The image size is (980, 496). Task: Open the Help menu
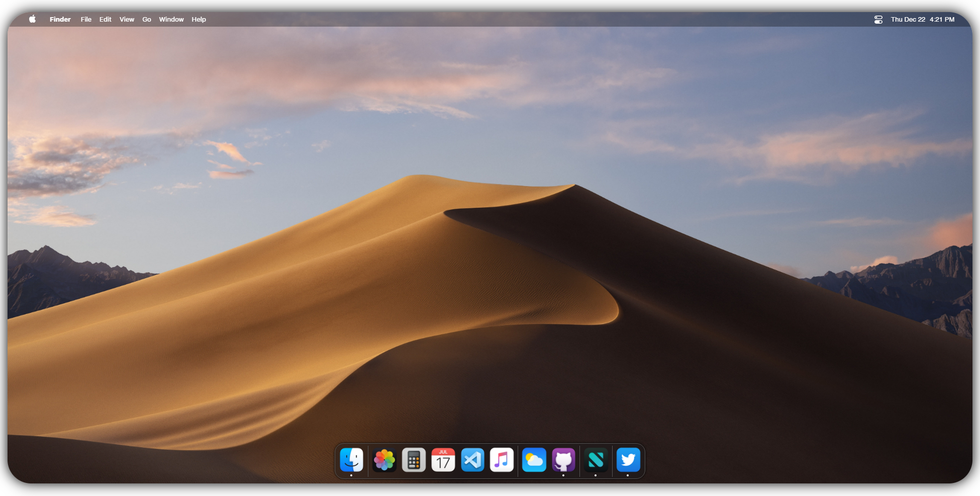[199, 19]
